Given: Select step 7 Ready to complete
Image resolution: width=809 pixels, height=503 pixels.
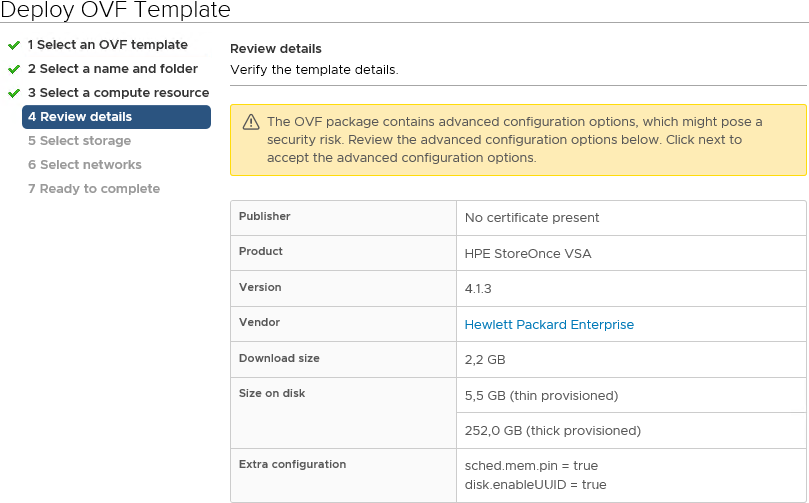Looking at the screenshot, I should pyautogui.click(x=94, y=189).
